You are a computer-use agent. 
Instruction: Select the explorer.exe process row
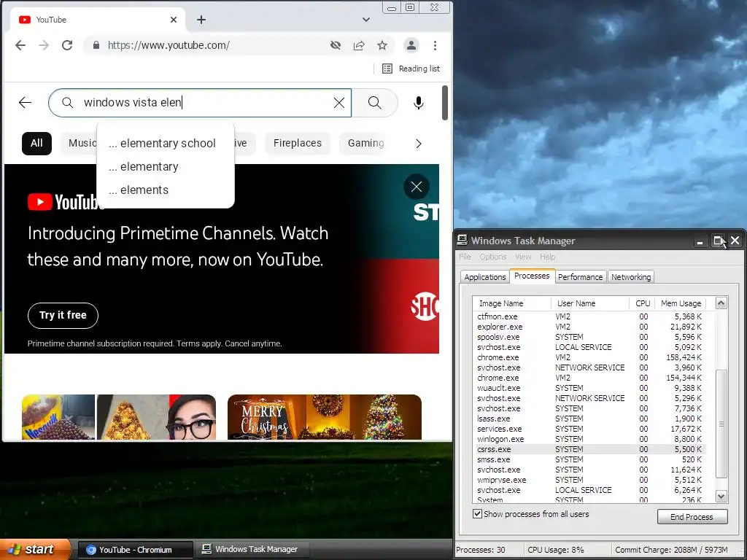tap(589, 327)
